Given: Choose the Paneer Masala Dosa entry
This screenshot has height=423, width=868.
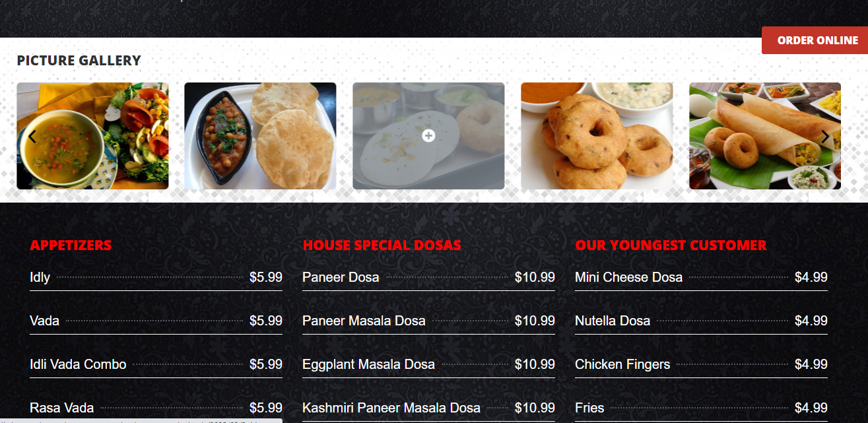Looking at the screenshot, I should [428, 321].
